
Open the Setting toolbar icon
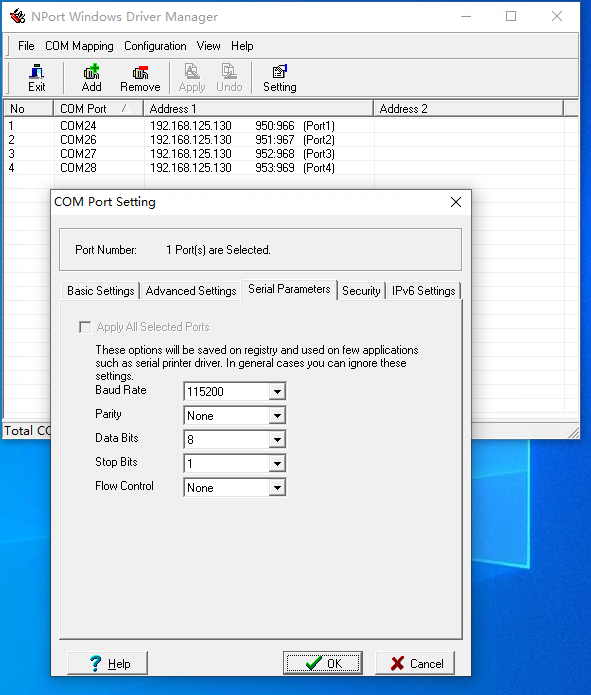click(x=280, y=78)
